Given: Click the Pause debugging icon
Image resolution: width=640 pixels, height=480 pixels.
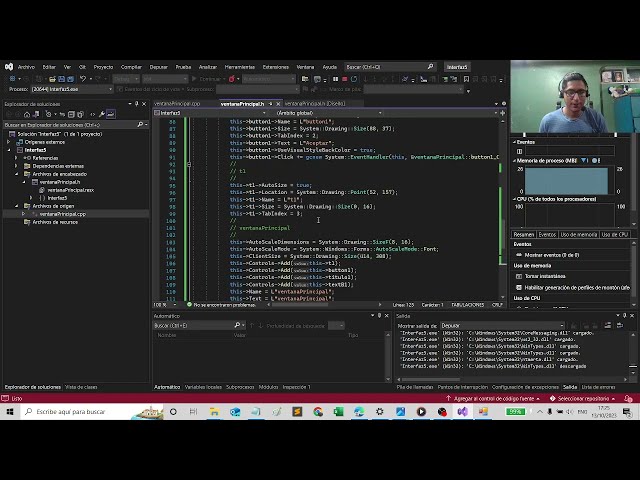Looking at the screenshot, I should pos(336,79).
